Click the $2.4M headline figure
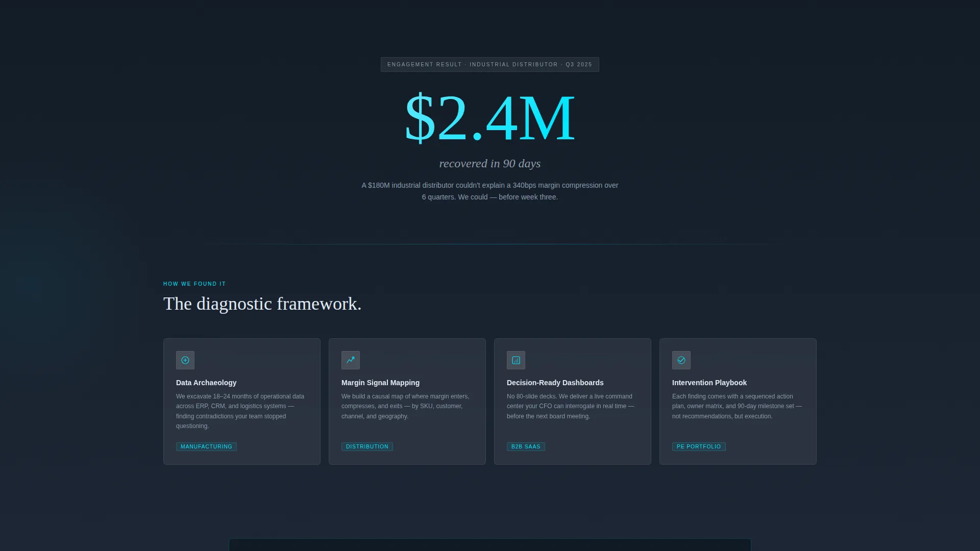The image size is (980, 551). (x=490, y=118)
